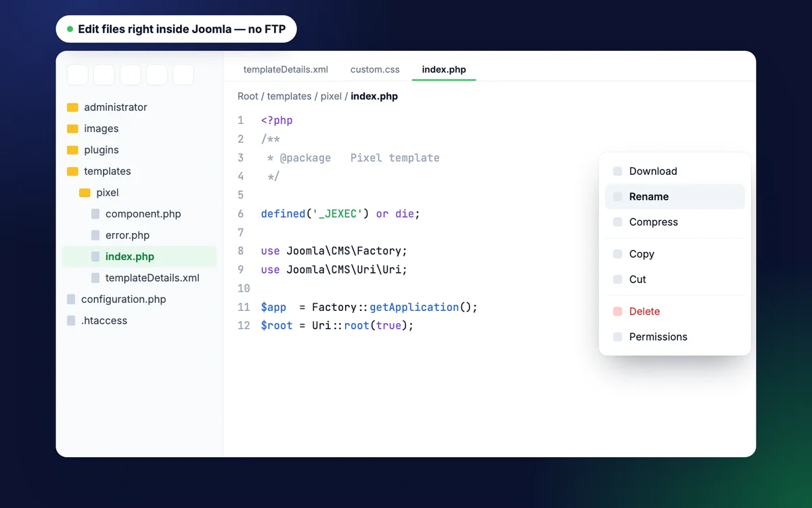
Task: Click line number 12 in the gutter
Action: 244,325
